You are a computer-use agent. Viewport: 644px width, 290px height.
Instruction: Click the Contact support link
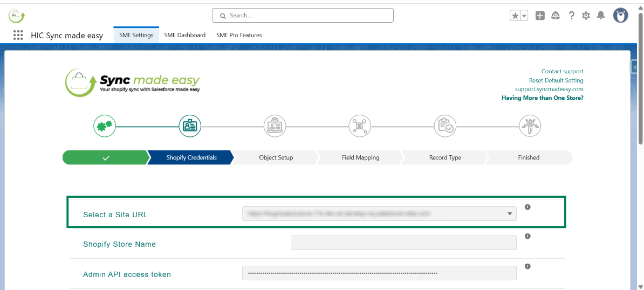[x=562, y=71]
